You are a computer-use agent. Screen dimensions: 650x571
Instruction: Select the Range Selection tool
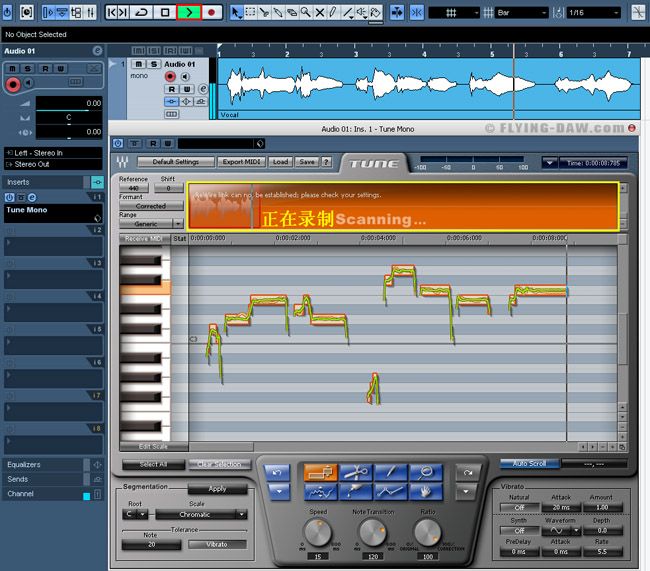(x=250, y=12)
